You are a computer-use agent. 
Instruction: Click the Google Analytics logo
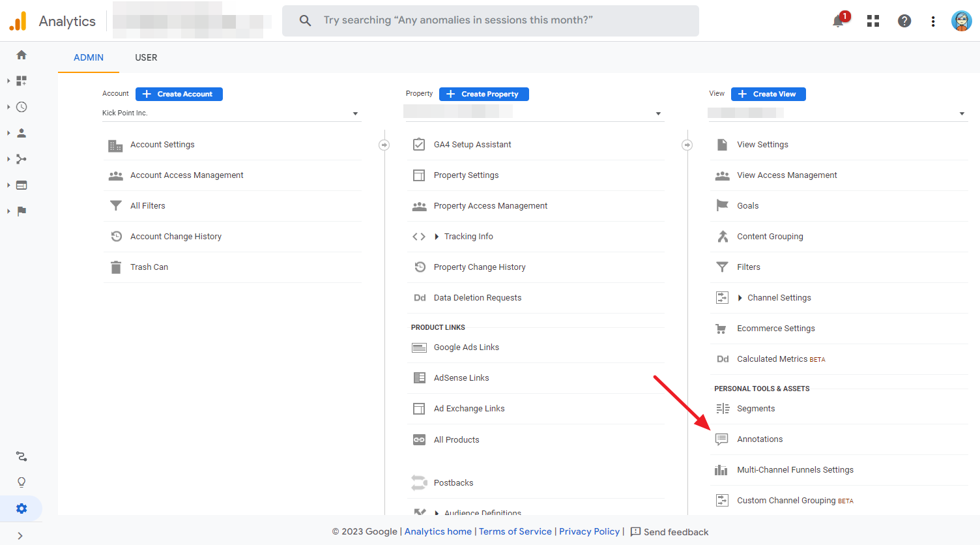(18, 21)
